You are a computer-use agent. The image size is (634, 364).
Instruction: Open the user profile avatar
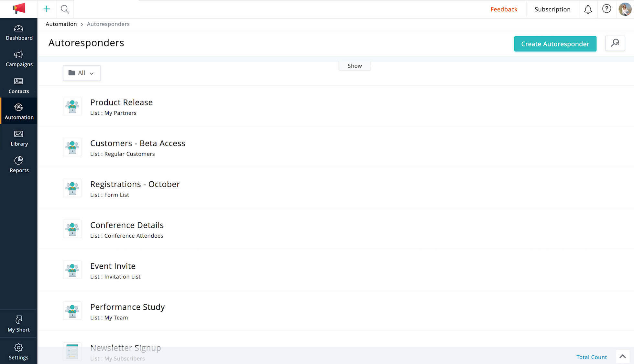click(625, 9)
